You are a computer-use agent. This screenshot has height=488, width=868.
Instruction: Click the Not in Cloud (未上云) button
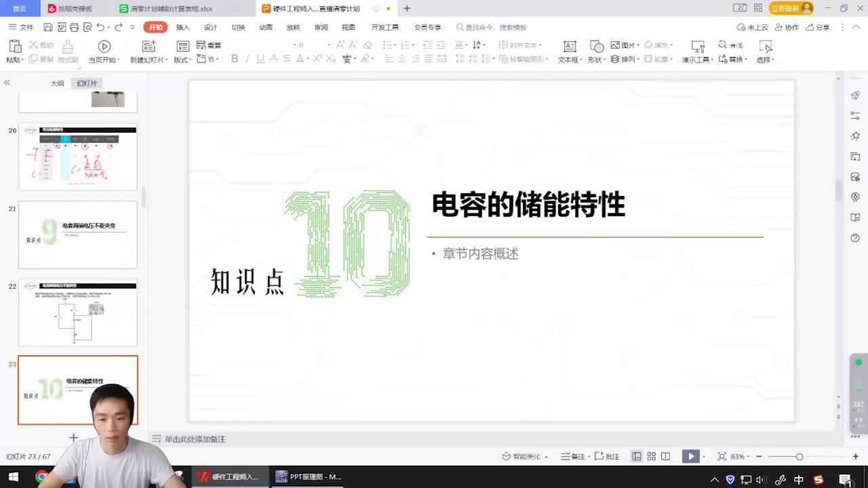(x=753, y=27)
